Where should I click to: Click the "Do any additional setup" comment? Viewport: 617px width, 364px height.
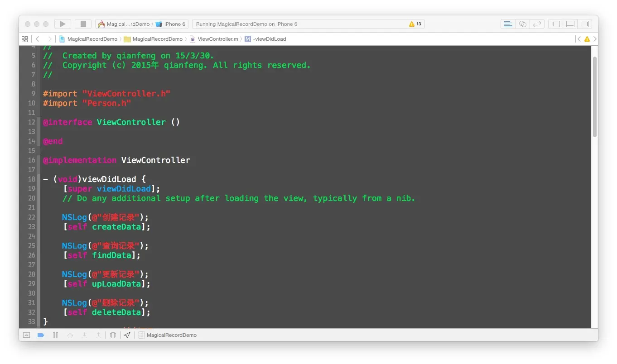click(x=239, y=198)
